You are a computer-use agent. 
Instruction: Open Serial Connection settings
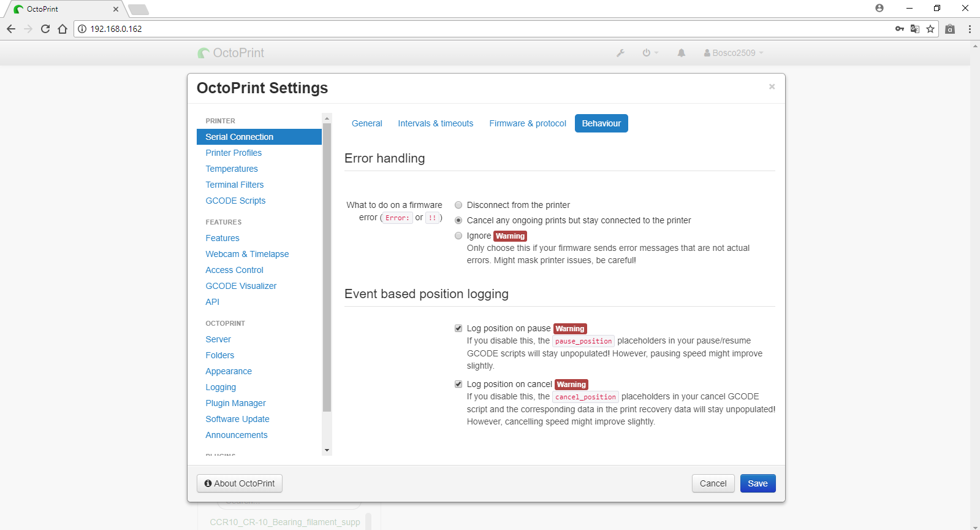coord(259,137)
